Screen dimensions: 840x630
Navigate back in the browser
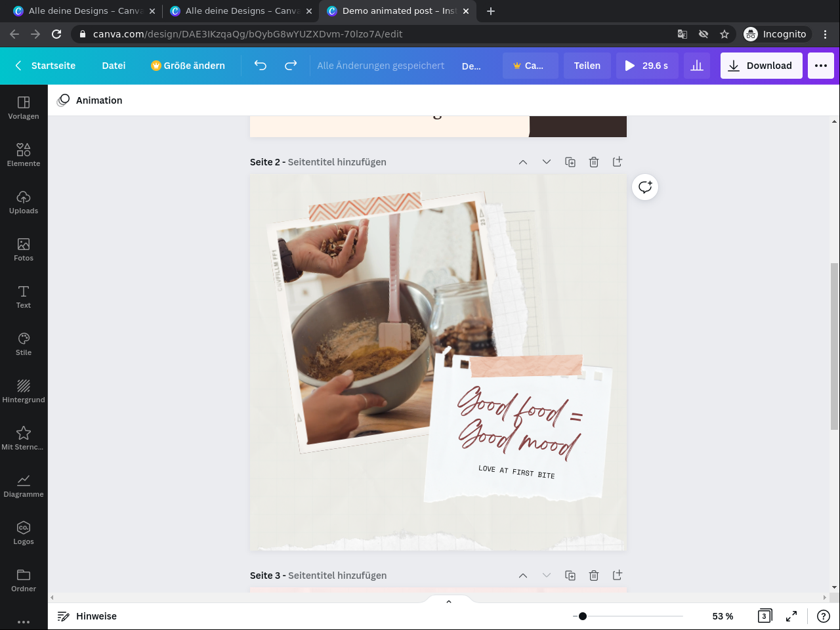(14, 34)
